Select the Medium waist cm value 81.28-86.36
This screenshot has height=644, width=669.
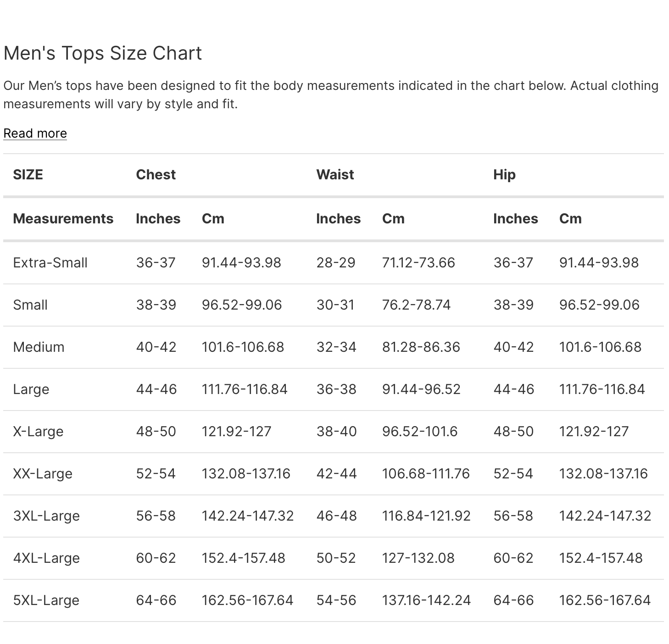421,347
